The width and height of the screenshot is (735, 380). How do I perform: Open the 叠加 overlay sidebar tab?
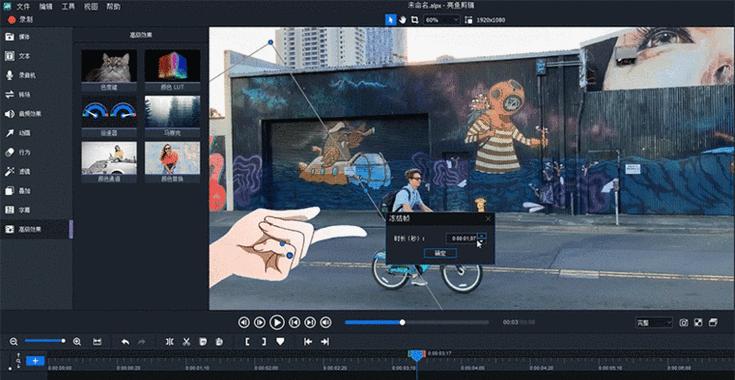[x=36, y=191]
